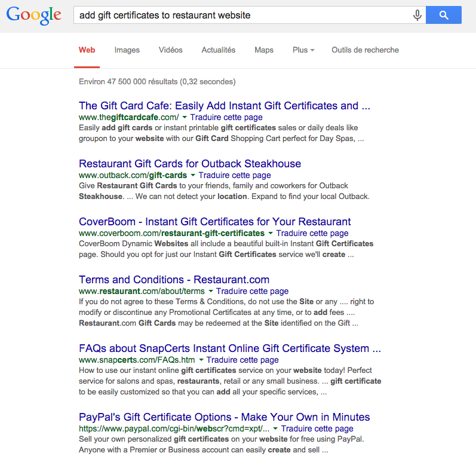Click snippet 'Sell your own personalized gift certificates'
The width and height of the screenshot is (476, 456).
pos(222,445)
